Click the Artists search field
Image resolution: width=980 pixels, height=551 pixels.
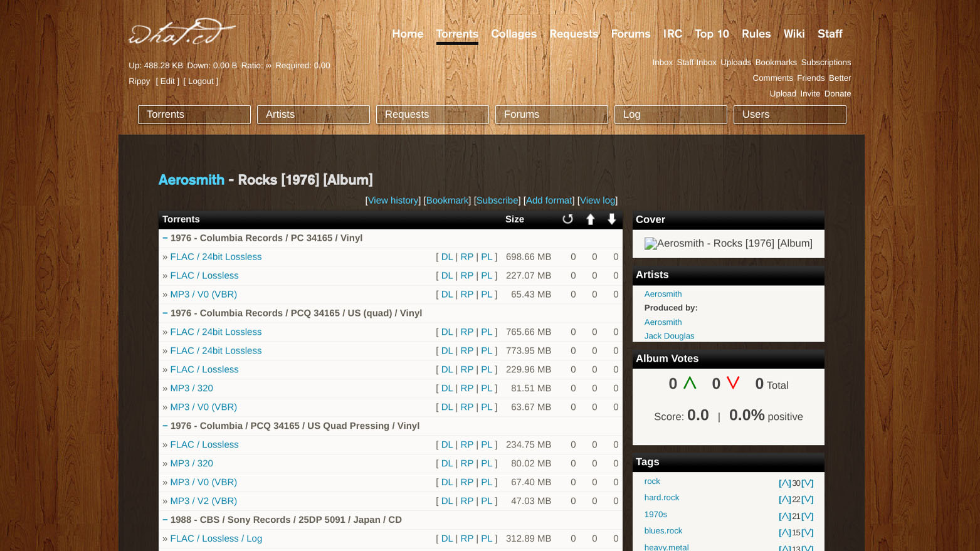[x=313, y=115]
